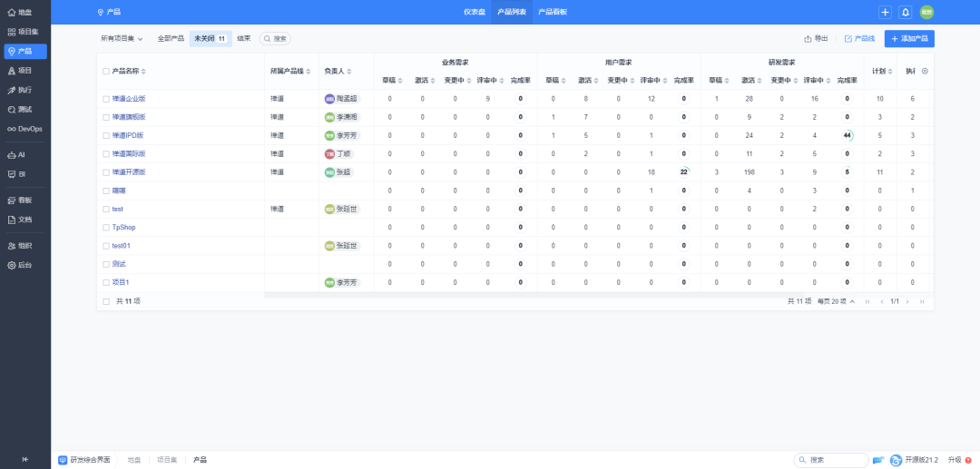Sort by the 负责人 column header
Screen dimensions: 980x469
point(337,71)
